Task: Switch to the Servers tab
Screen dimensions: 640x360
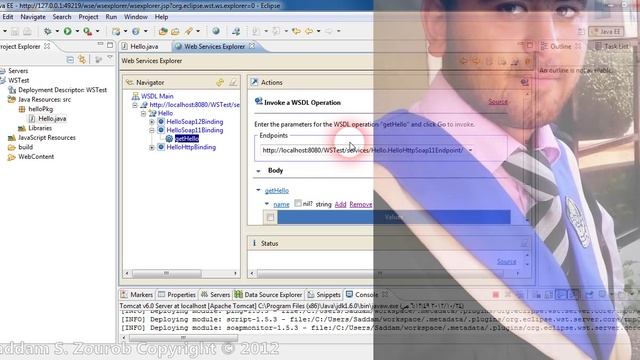Action: (x=216, y=294)
